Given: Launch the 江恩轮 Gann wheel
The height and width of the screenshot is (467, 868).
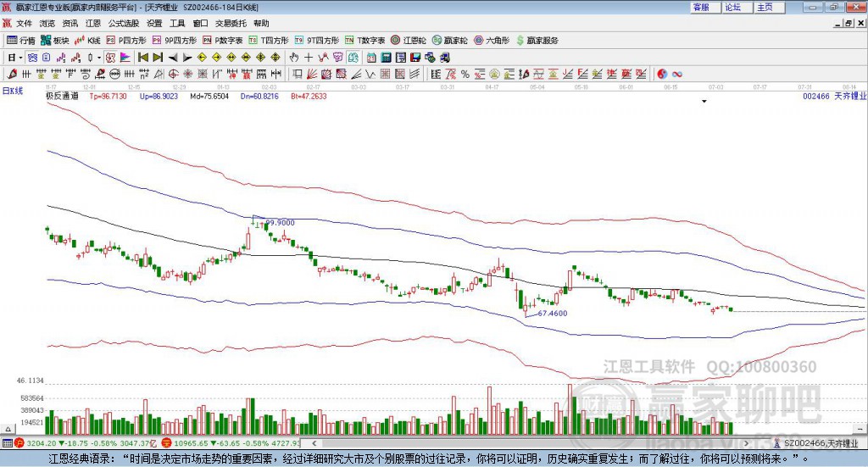Looking at the screenshot, I should tap(409, 41).
